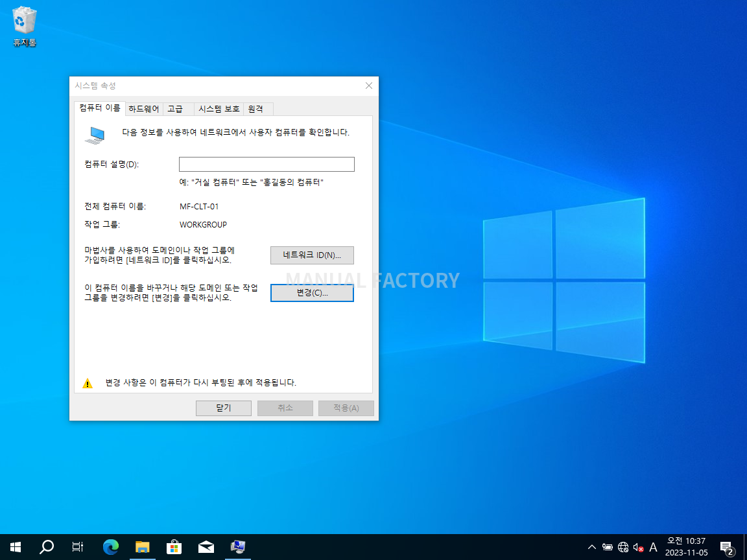
Task: Switch to the 고급 tab
Action: (x=175, y=109)
